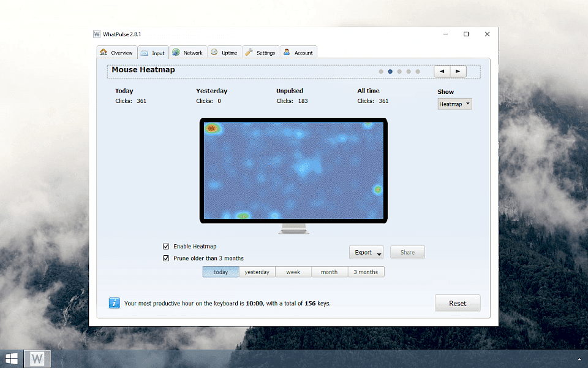Select the first page indicator dot

click(381, 71)
